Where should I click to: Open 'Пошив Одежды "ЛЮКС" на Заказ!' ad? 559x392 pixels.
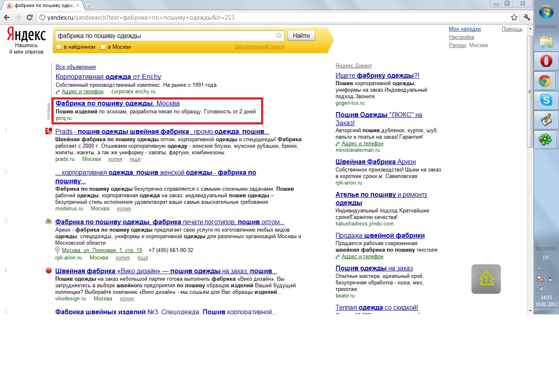(x=379, y=119)
